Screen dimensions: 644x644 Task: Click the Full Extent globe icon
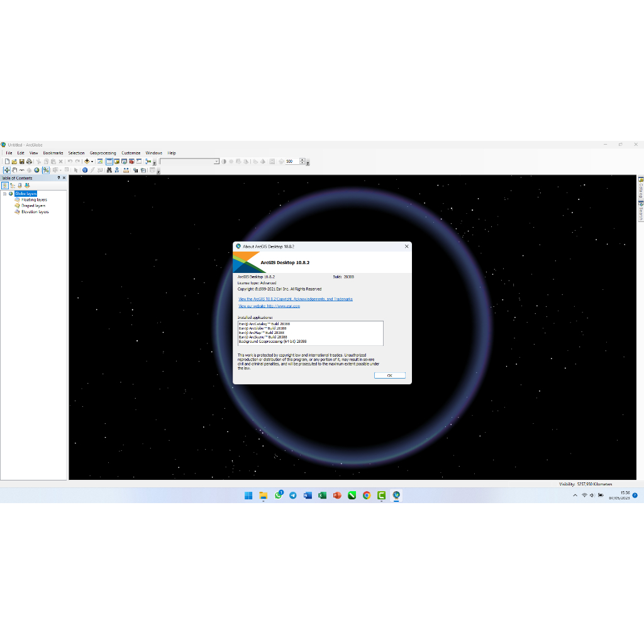coord(36,170)
